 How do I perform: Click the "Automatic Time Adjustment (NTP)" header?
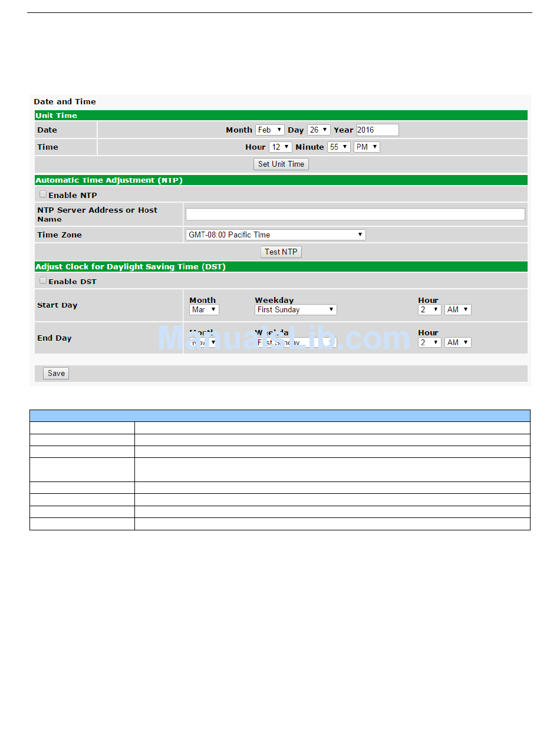[x=281, y=180]
